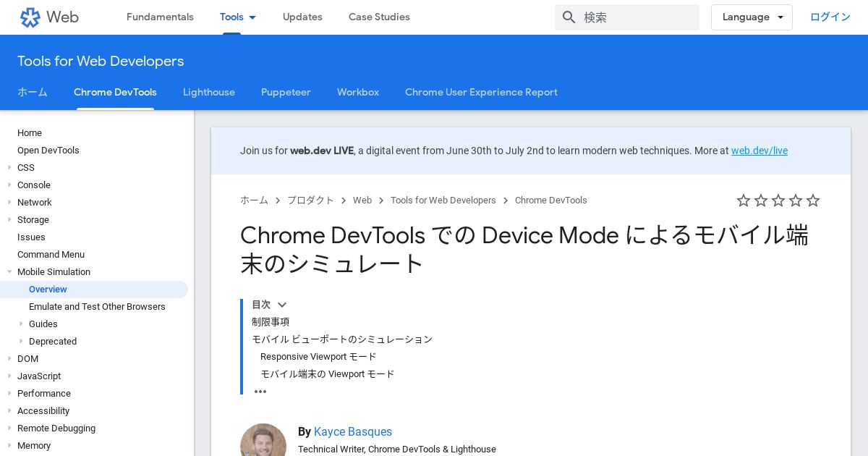The image size is (868, 456).
Task: Expand the Accessibility sidebar section
Action: pyautogui.click(x=10, y=411)
